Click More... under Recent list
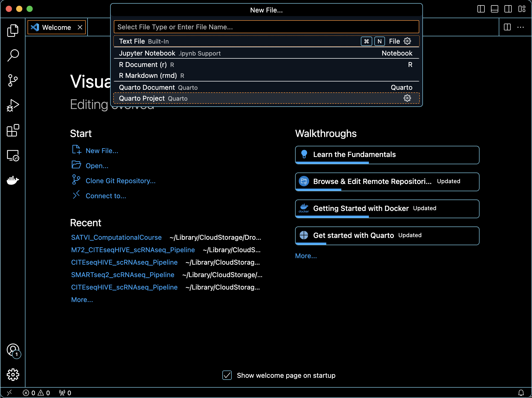 click(x=82, y=300)
